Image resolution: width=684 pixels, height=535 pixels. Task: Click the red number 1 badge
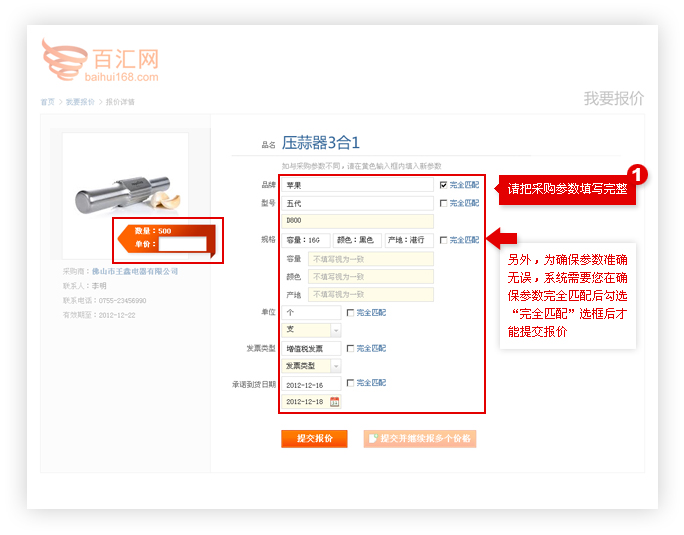[x=637, y=175]
